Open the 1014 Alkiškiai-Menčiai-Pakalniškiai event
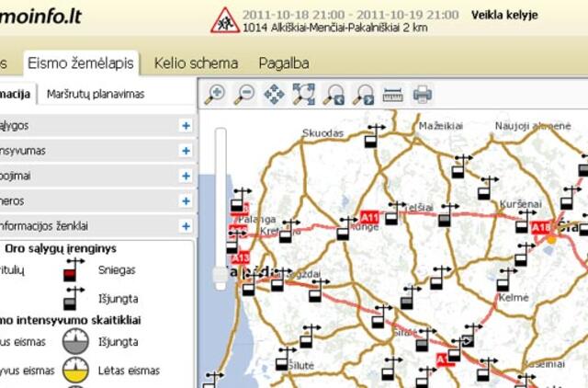The image size is (588, 388). coord(335,28)
